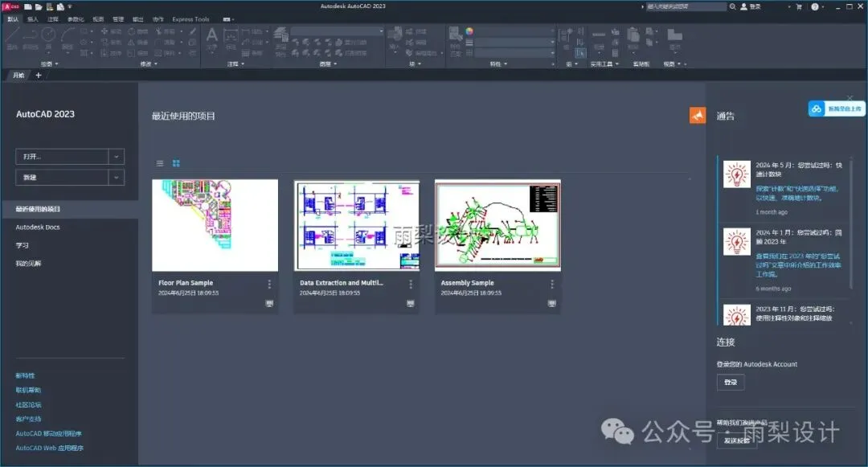Select the Dimension tool in Annotation panel

[231, 38]
